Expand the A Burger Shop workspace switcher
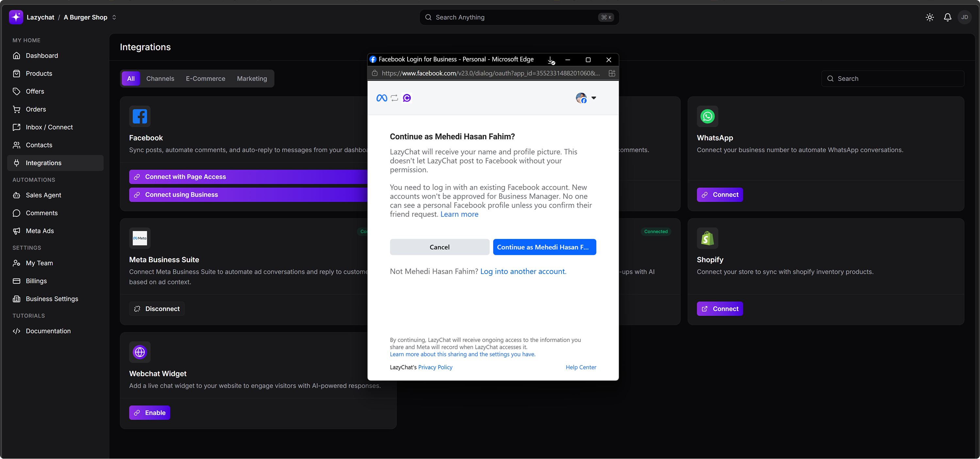 114,17
